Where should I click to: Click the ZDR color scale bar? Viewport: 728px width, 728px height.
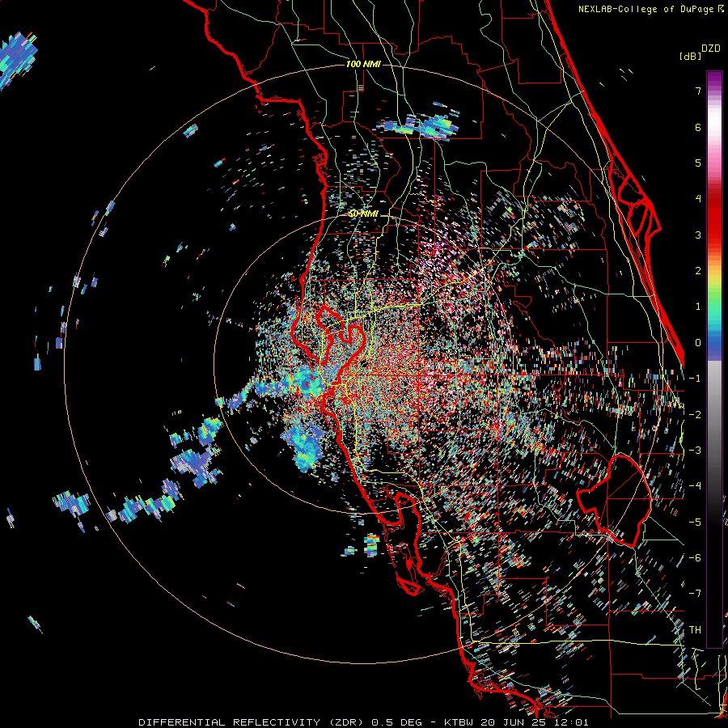point(714,359)
